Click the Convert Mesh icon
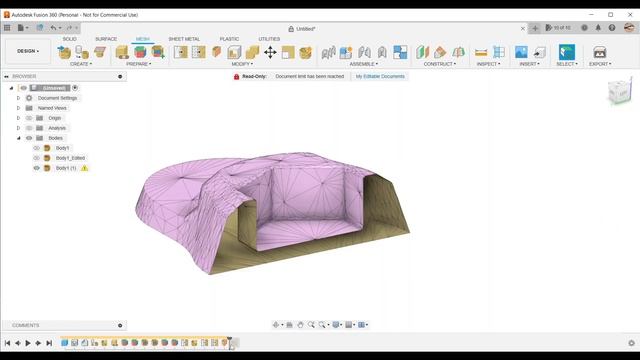The height and width of the screenshot is (360, 640). (306, 52)
